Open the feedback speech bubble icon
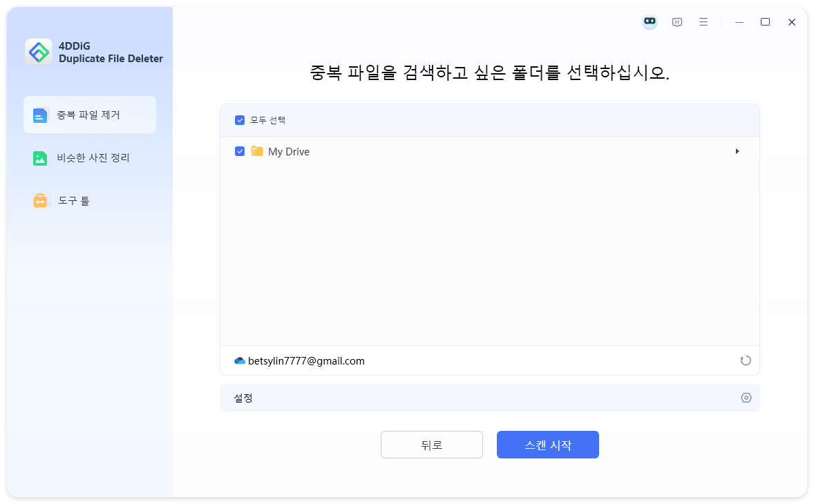The width and height of the screenshot is (814, 504). pyautogui.click(x=676, y=21)
